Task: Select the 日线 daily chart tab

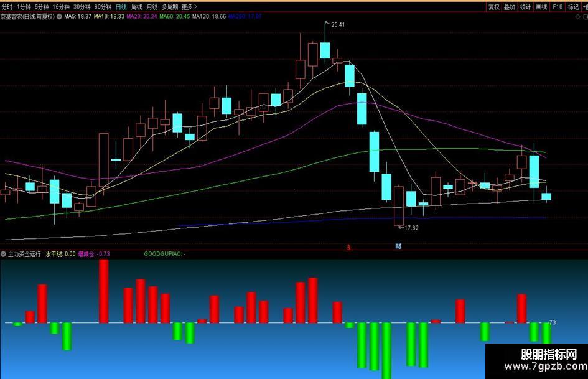Action: (121, 7)
